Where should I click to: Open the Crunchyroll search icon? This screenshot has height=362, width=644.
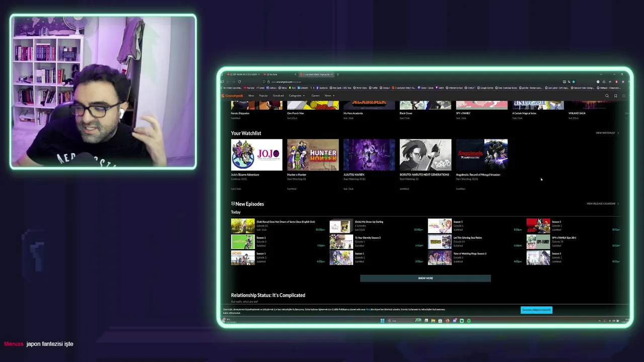[607, 96]
